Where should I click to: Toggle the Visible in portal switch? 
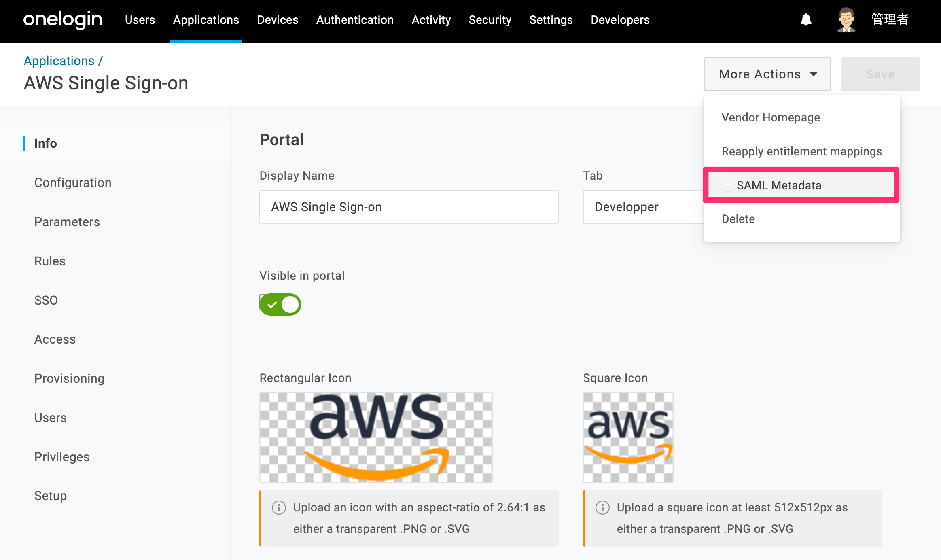280,304
